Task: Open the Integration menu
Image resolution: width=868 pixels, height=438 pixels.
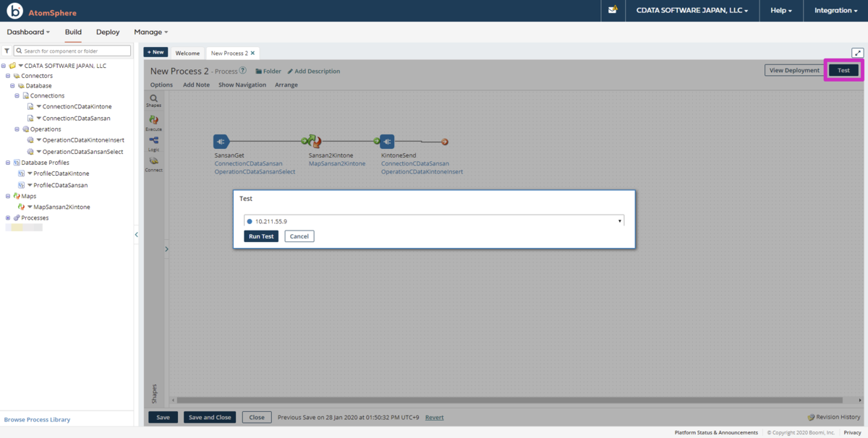Action: pos(835,11)
